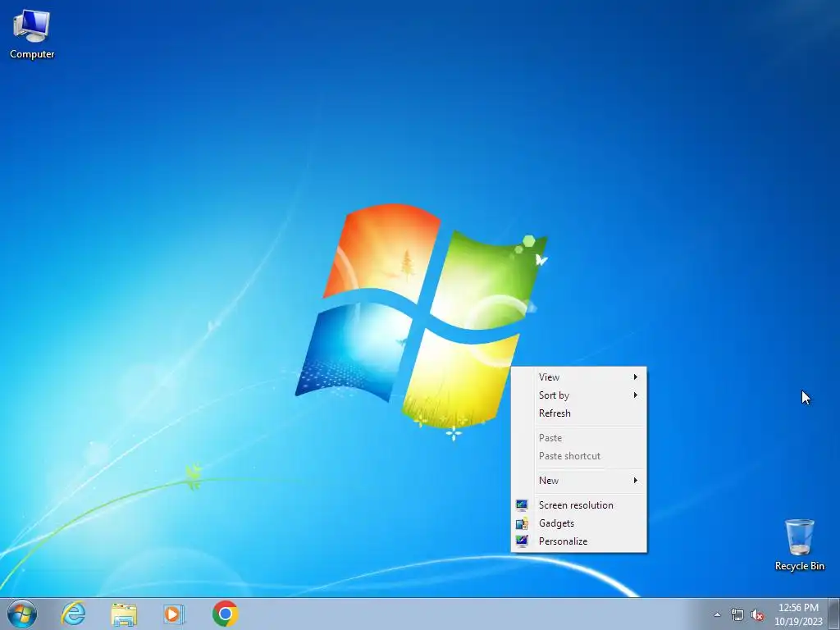840x630 pixels.
Task: Show hidden tray icons arrow
Action: tap(717, 615)
